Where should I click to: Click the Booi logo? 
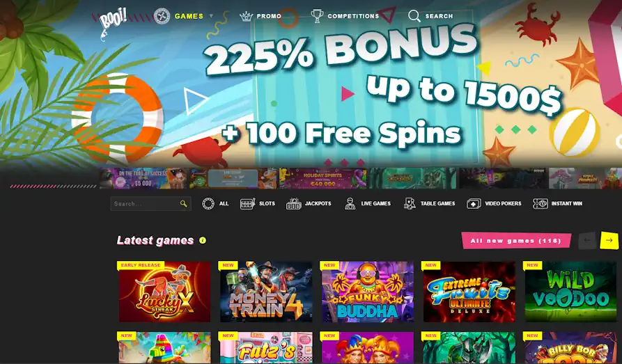pos(113,22)
